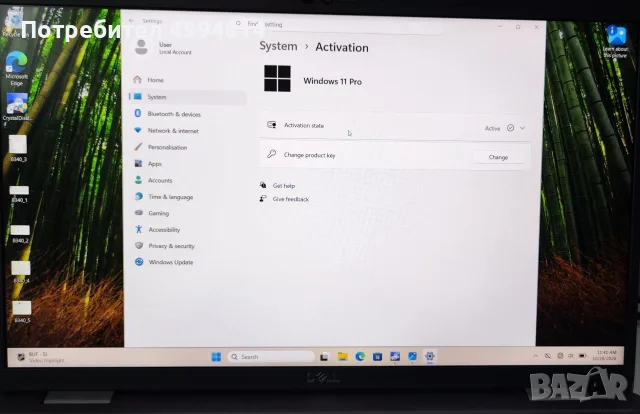
Task: Click the Privacy shield icon
Action: (x=139, y=245)
